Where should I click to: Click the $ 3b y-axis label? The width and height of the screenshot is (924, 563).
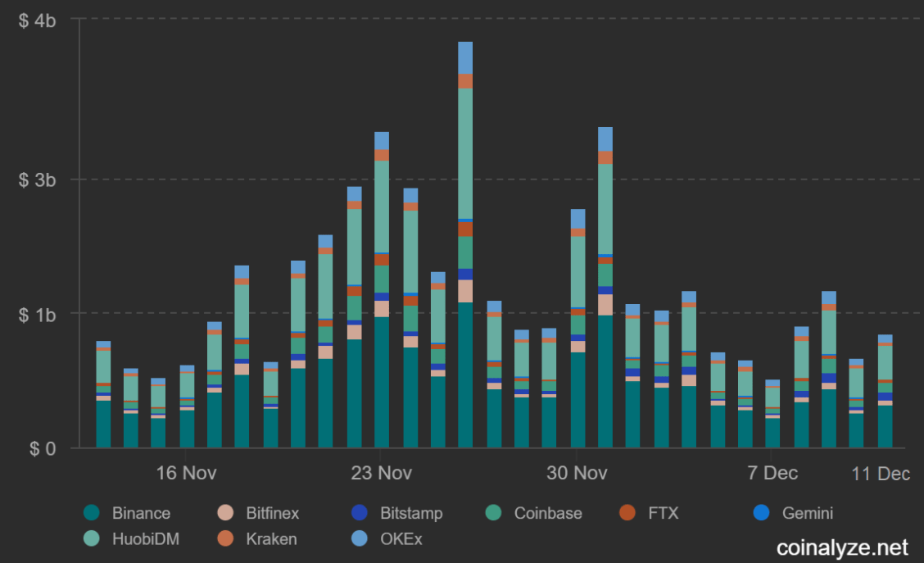point(37,179)
